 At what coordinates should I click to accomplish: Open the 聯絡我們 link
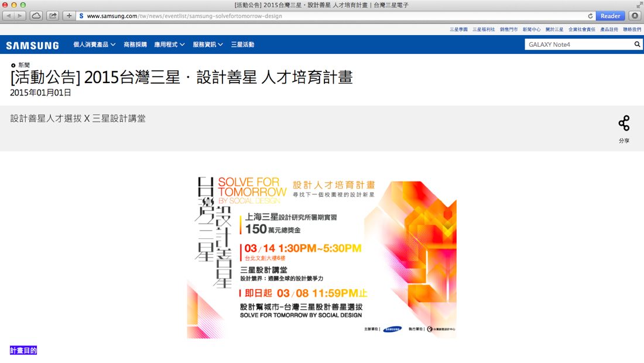click(x=632, y=29)
